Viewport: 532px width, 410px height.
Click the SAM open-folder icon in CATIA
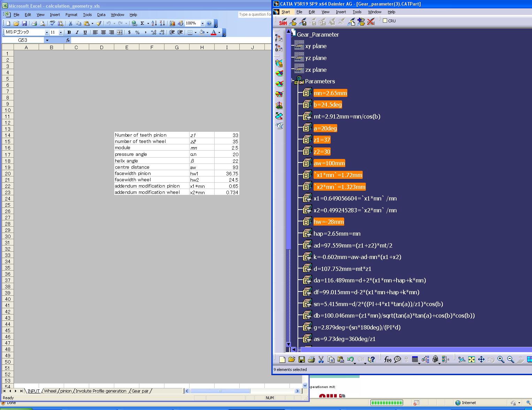click(x=293, y=22)
